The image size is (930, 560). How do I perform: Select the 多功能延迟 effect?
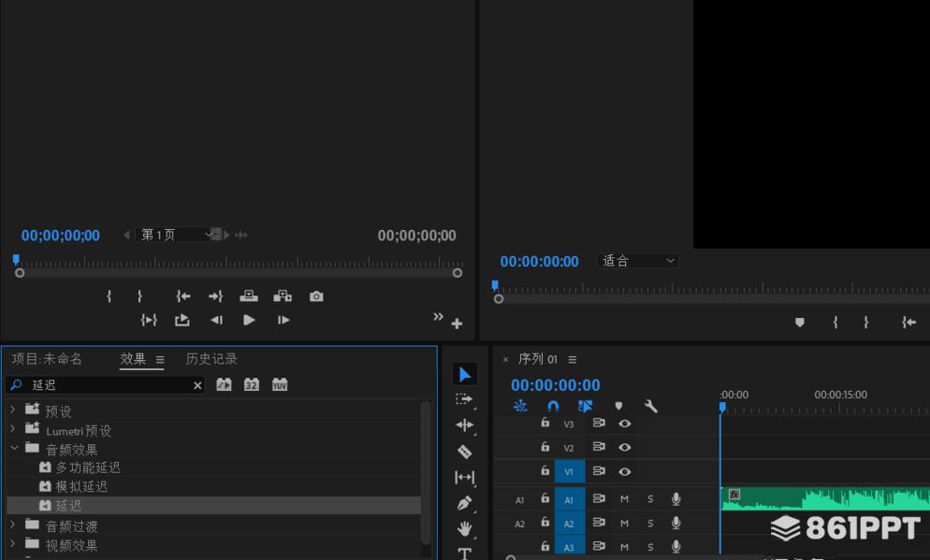point(88,467)
